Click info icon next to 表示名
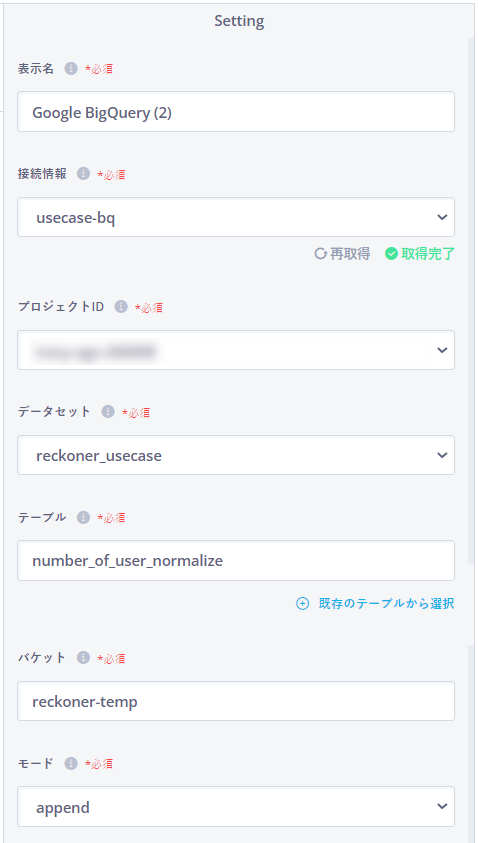Viewport: 478px width, 843px height. [x=70, y=69]
